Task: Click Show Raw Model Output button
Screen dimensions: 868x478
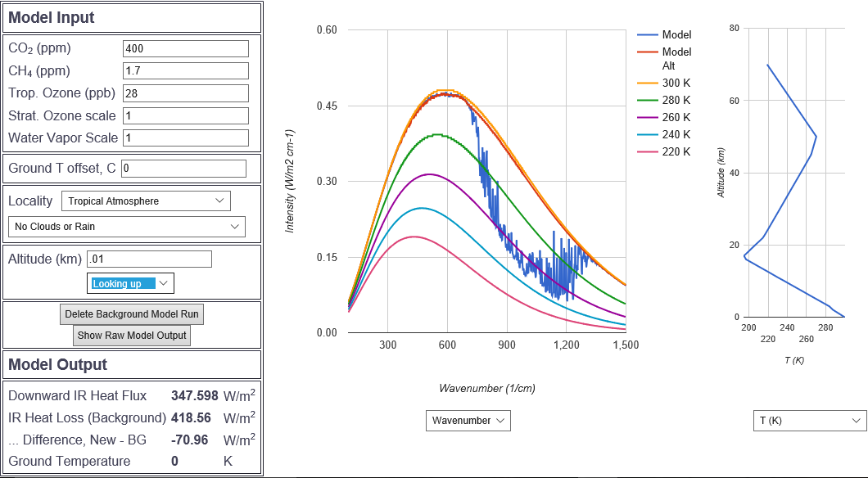Action: 132,336
